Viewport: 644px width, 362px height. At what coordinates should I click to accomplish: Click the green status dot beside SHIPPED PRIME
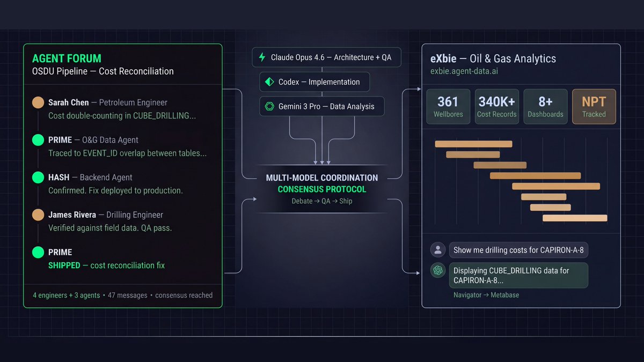(38, 252)
